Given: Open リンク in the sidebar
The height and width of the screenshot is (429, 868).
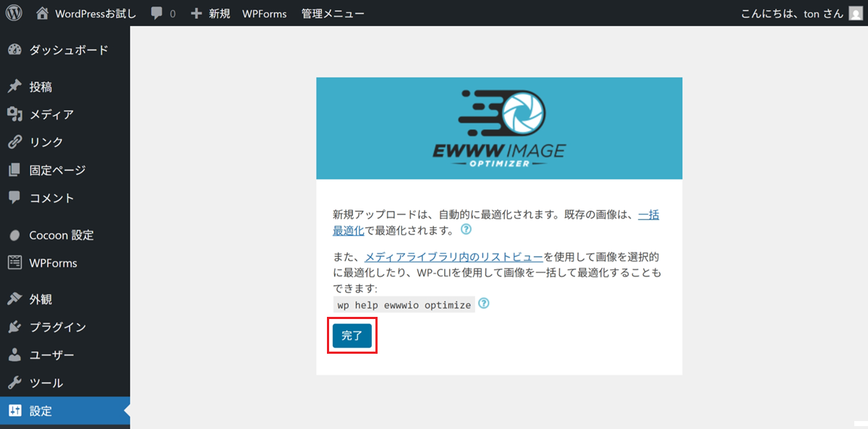Looking at the screenshot, I should coord(46,142).
